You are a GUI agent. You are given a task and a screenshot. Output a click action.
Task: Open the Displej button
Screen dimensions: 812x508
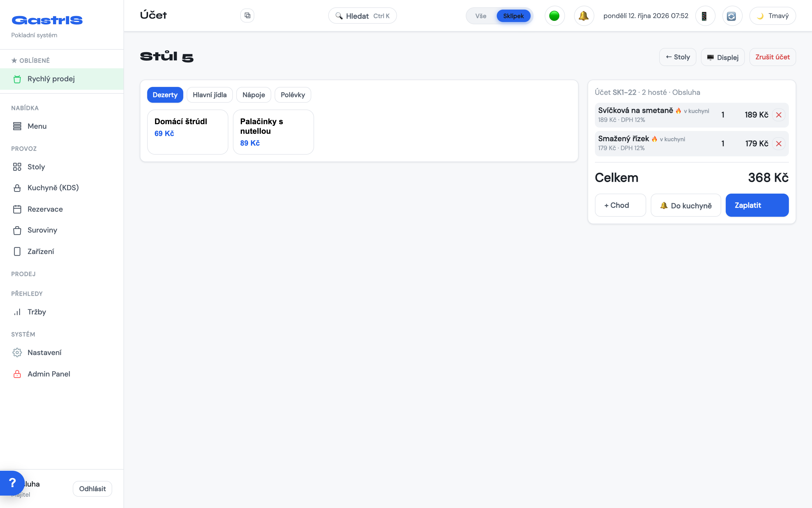point(723,57)
